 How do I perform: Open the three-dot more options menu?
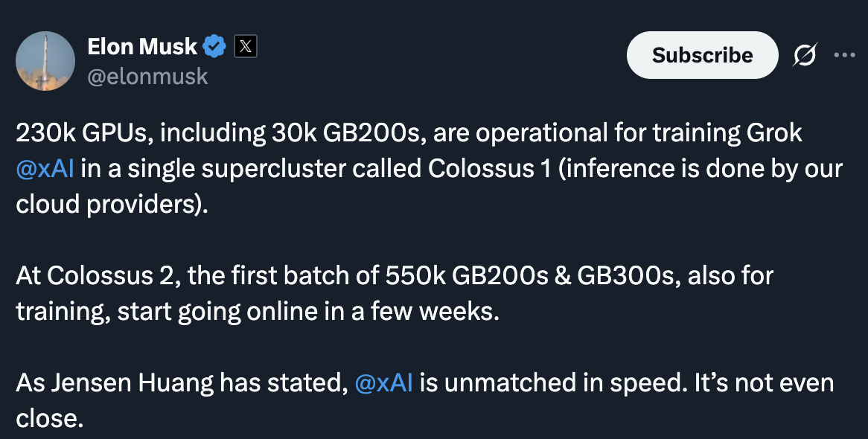[x=844, y=55]
